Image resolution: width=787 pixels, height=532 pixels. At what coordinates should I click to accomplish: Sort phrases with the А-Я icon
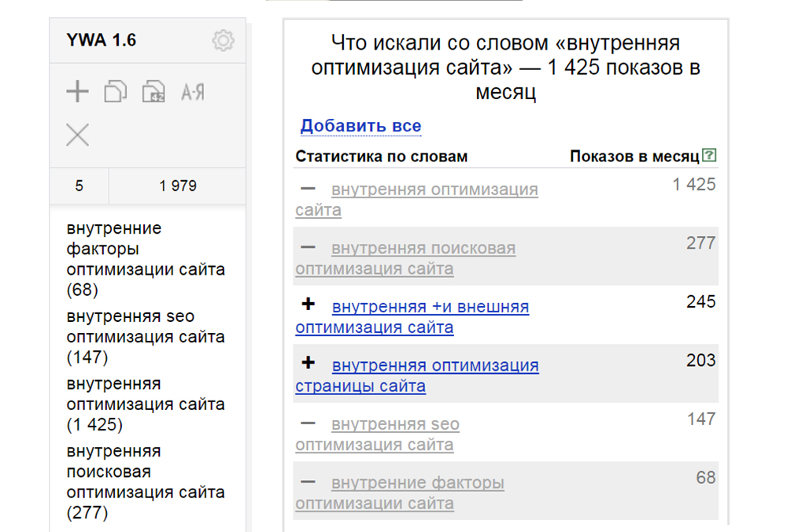tap(193, 92)
